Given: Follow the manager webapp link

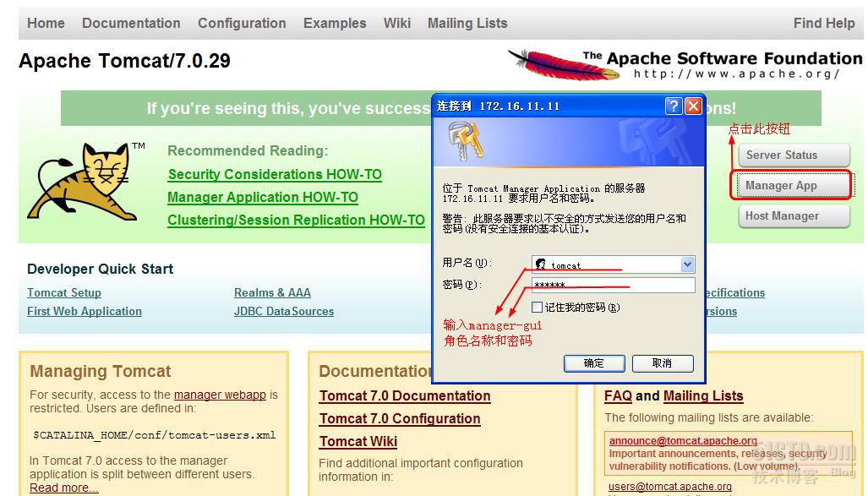Looking at the screenshot, I should point(220,395).
